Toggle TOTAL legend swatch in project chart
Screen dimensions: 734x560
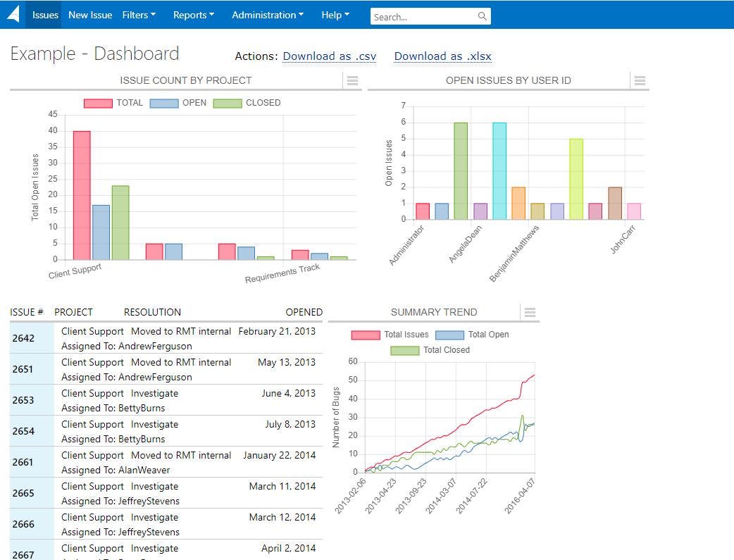pos(98,103)
